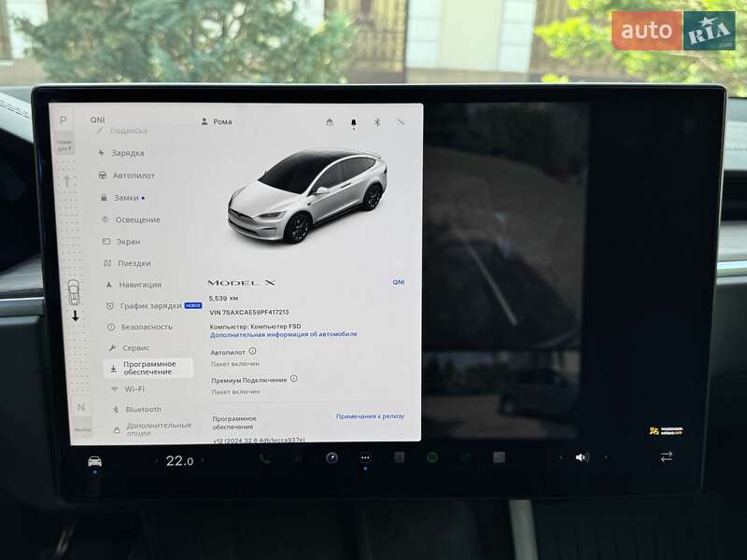Open the car controls icon in bottom bar
This screenshot has height=560, width=747.
pyautogui.click(x=94, y=461)
